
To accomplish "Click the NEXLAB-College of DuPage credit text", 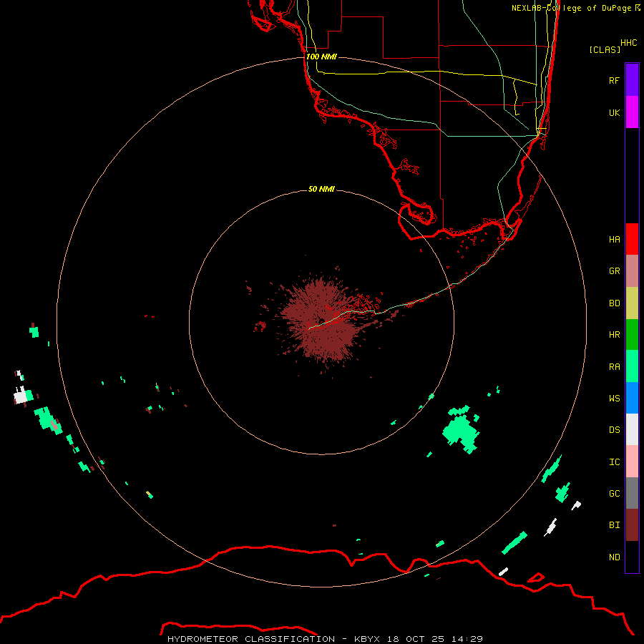I will [575, 8].
